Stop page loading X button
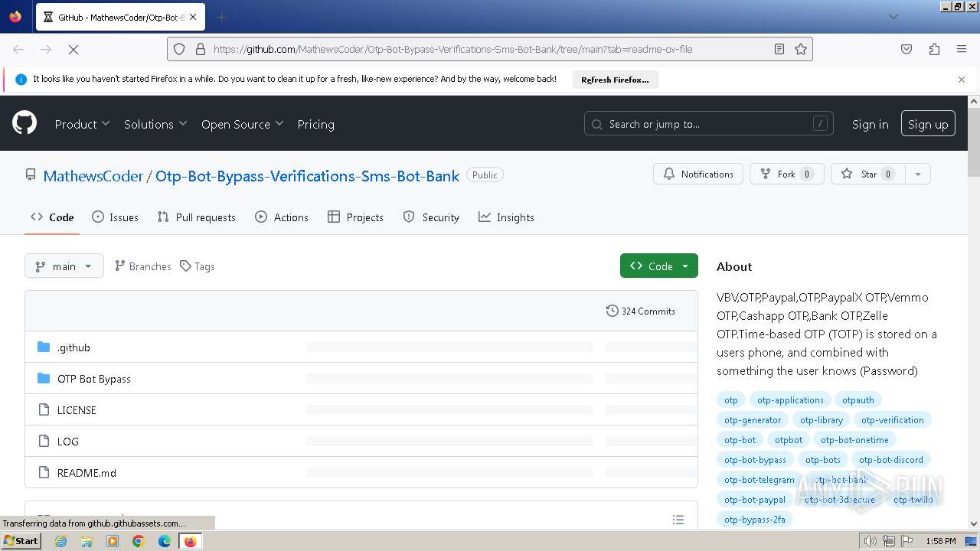The image size is (980, 551). pyautogui.click(x=73, y=49)
